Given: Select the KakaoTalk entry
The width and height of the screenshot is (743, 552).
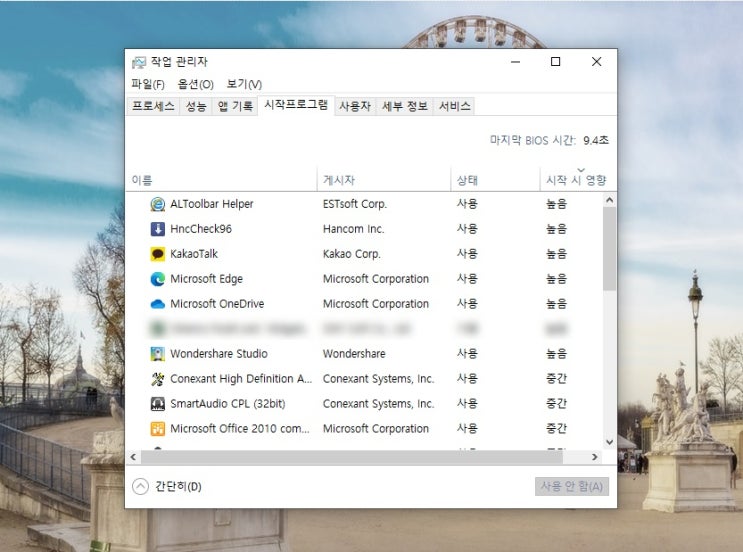Looking at the screenshot, I should click(194, 254).
